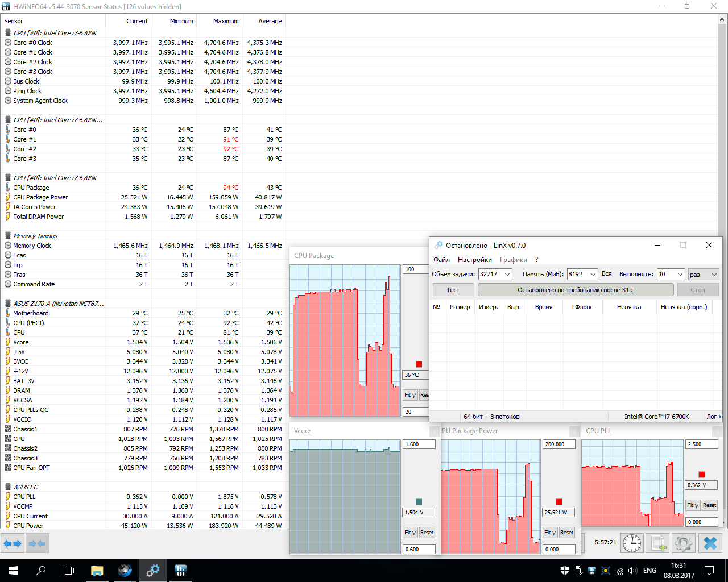This screenshot has width=728, height=582.
Task: Click Fit y in the Vcore graph
Action: (410, 533)
